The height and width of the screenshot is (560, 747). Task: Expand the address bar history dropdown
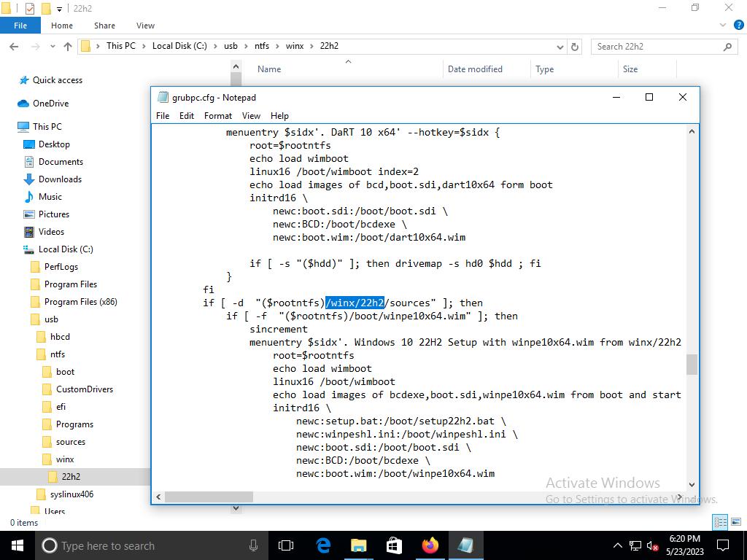pos(560,47)
